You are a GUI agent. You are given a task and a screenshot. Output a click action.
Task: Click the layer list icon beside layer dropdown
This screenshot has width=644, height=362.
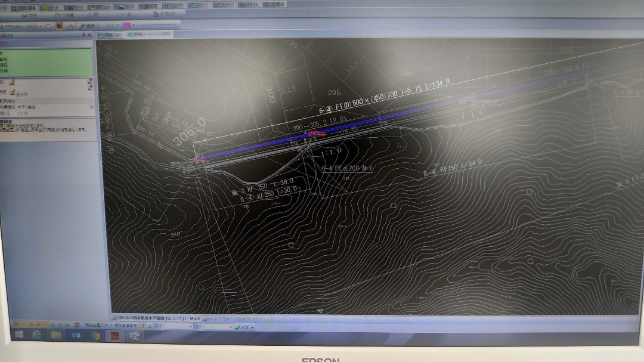[x=48, y=26]
